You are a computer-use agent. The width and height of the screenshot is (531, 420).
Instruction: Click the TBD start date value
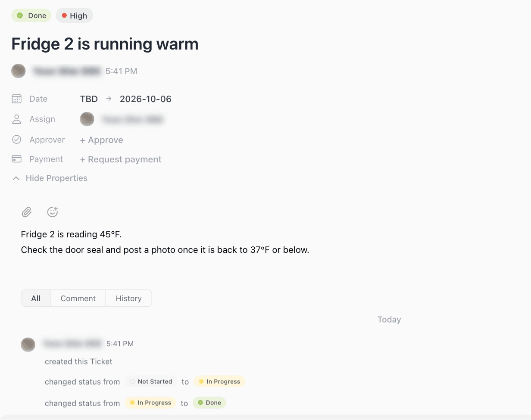tap(89, 99)
